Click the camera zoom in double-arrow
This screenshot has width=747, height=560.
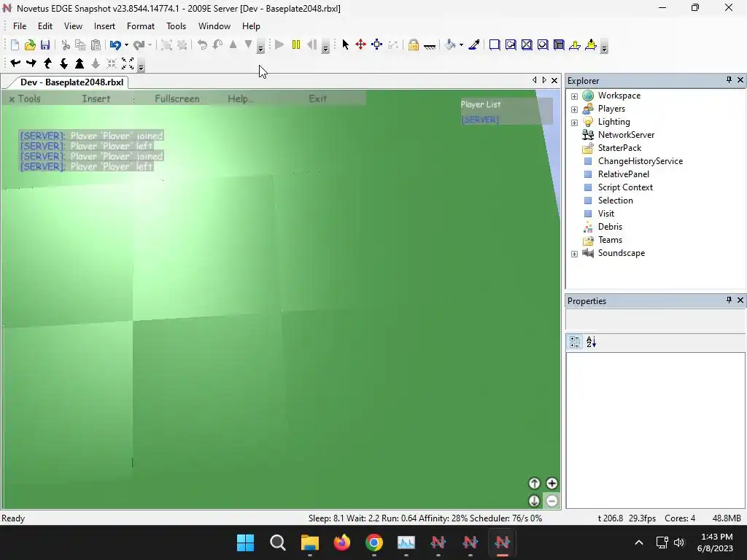pos(80,63)
